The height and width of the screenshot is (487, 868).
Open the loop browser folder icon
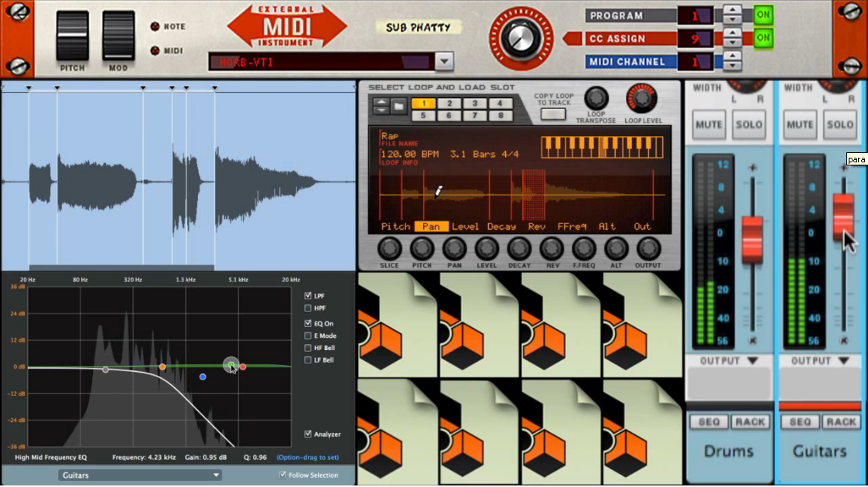(x=398, y=106)
